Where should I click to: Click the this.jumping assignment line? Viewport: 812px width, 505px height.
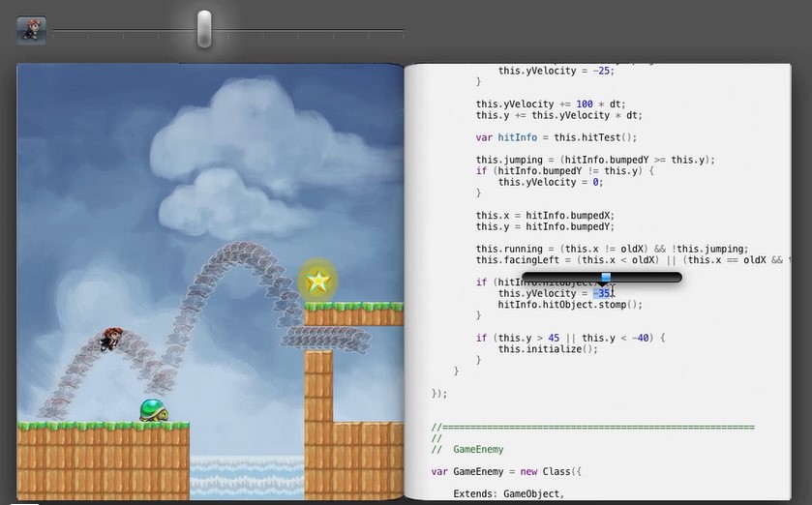click(595, 160)
